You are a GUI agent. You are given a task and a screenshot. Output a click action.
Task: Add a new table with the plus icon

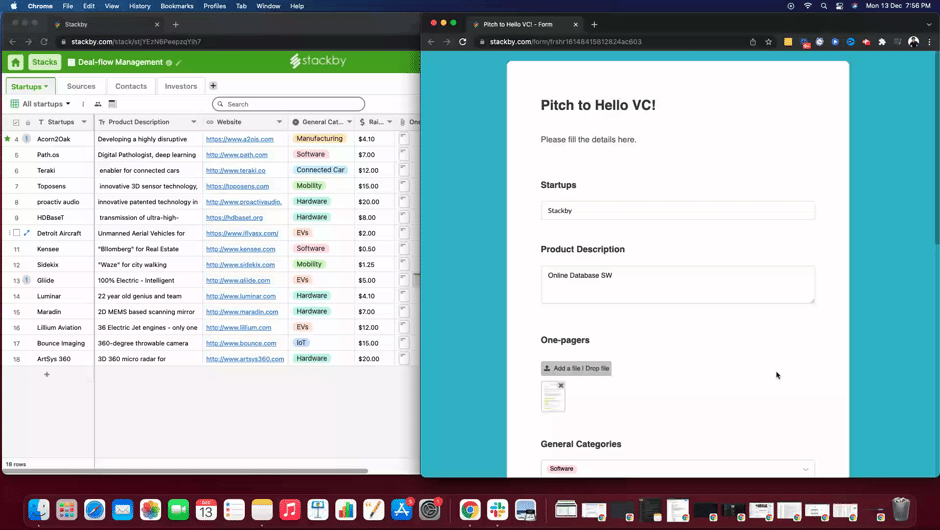[x=213, y=86]
